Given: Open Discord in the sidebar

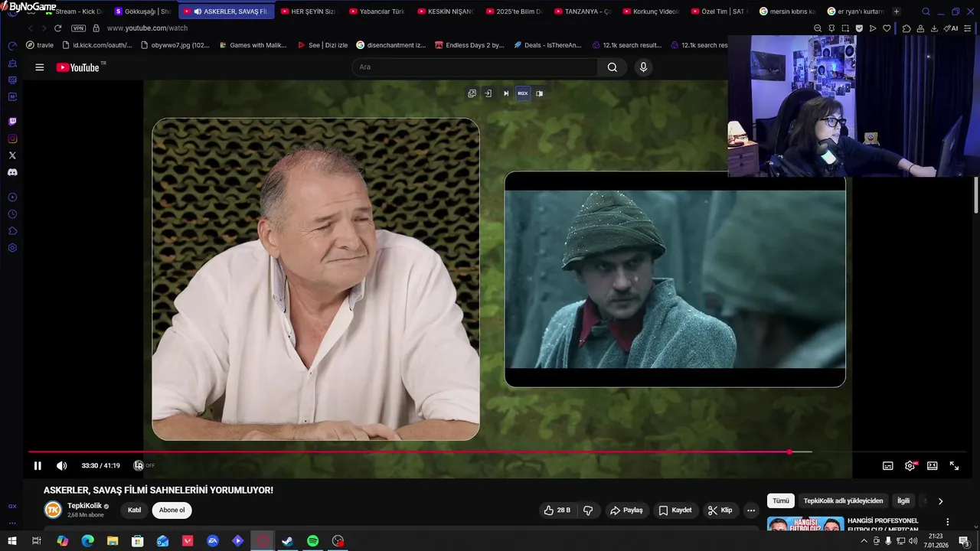Looking at the screenshot, I should tap(12, 172).
